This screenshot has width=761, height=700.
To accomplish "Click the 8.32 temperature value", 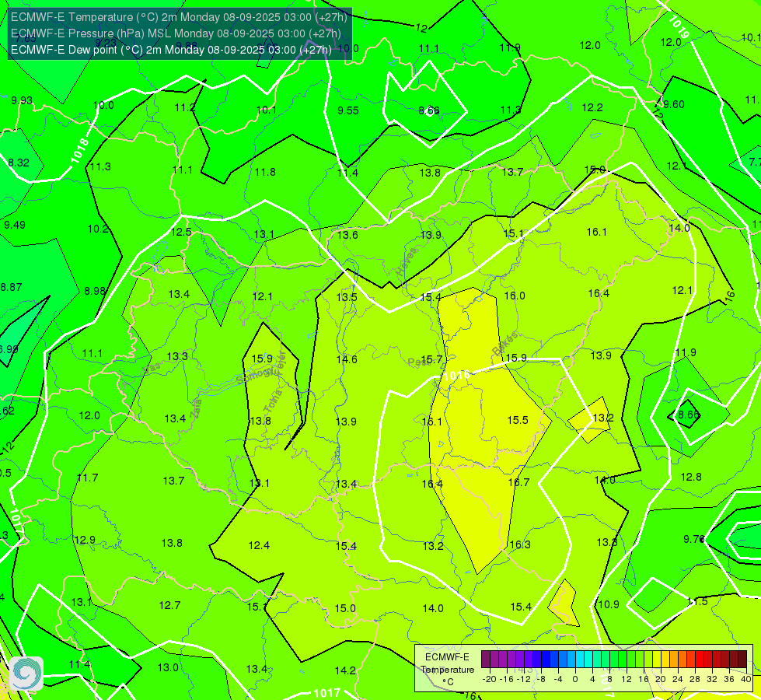I will (x=19, y=163).
